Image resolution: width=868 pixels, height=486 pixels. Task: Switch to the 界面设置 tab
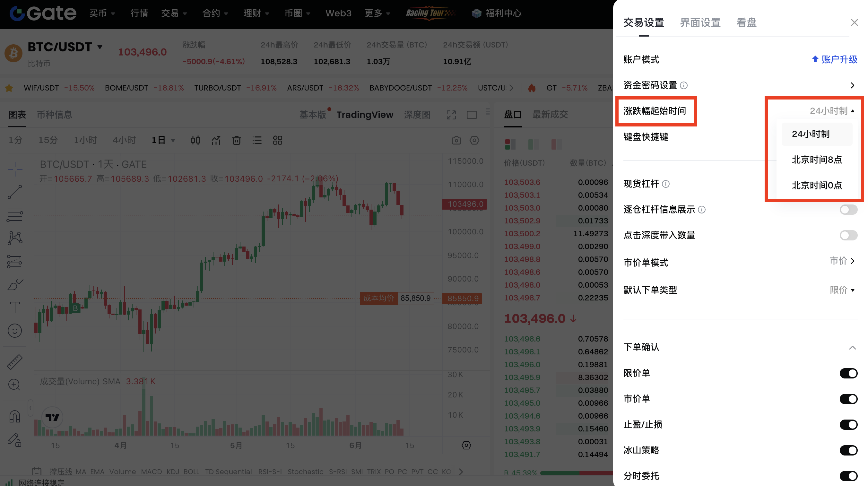pyautogui.click(x=700, y=22)
